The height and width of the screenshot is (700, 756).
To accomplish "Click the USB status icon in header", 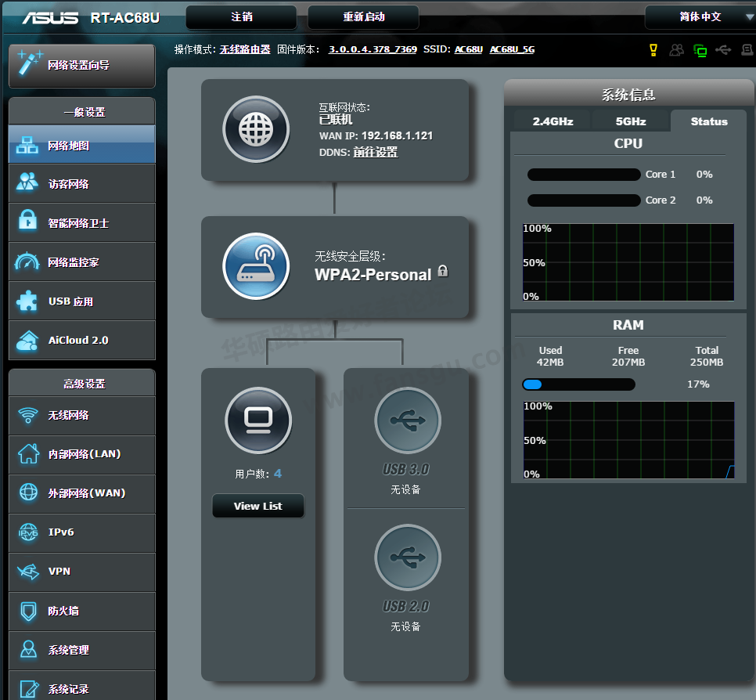I will pos(723,49).
